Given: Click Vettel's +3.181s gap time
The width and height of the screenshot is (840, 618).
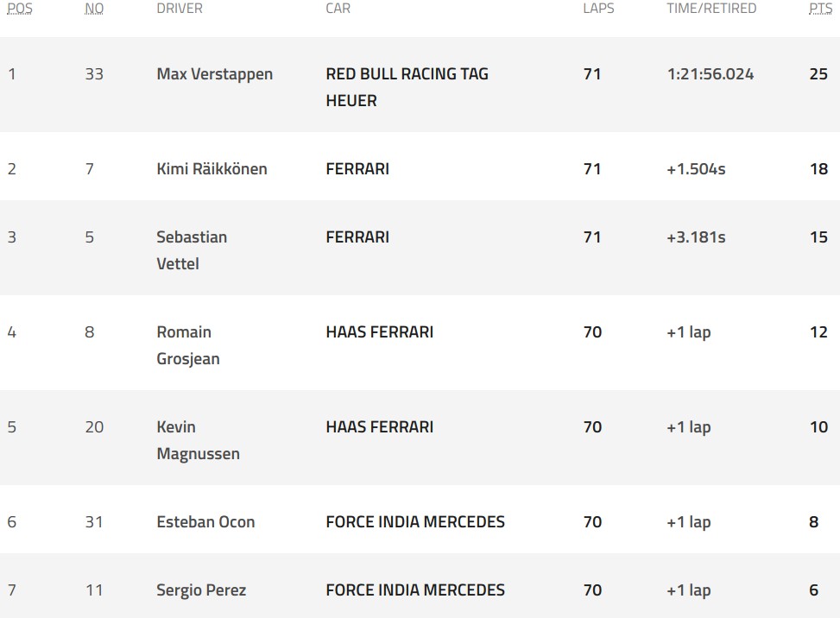Looking at the screenshot, I should pos(696,236).
